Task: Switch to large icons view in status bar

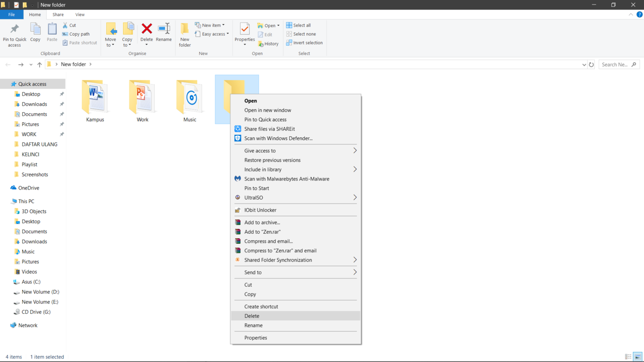Action: point(637,357)
